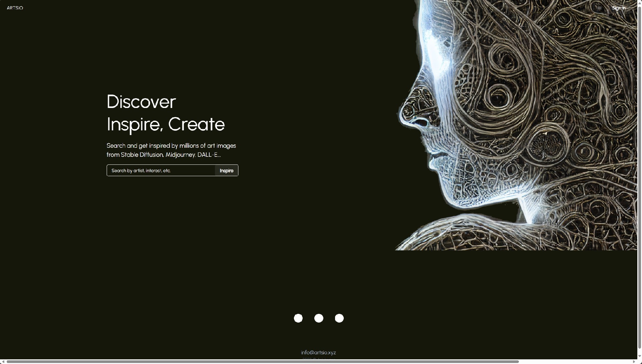Viewport: 642px width, 364px height.
Task: Click the partially hidden copyright footer text
Action: pos(318,359)
